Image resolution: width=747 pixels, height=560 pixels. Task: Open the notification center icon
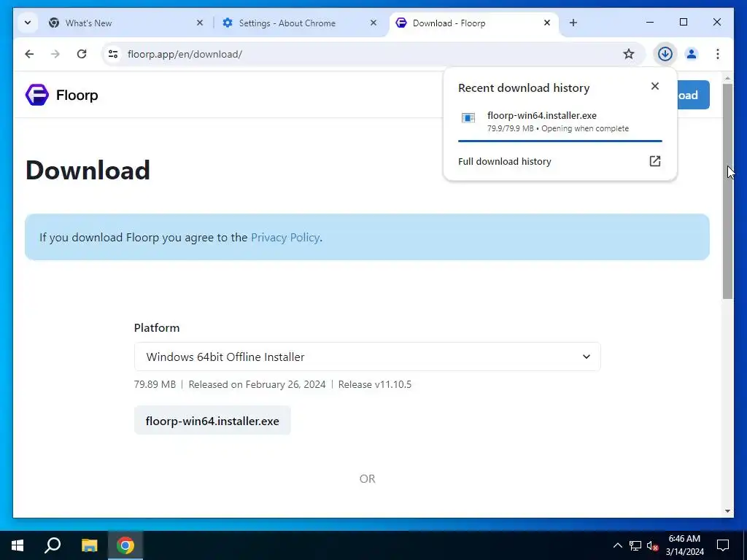723,545
